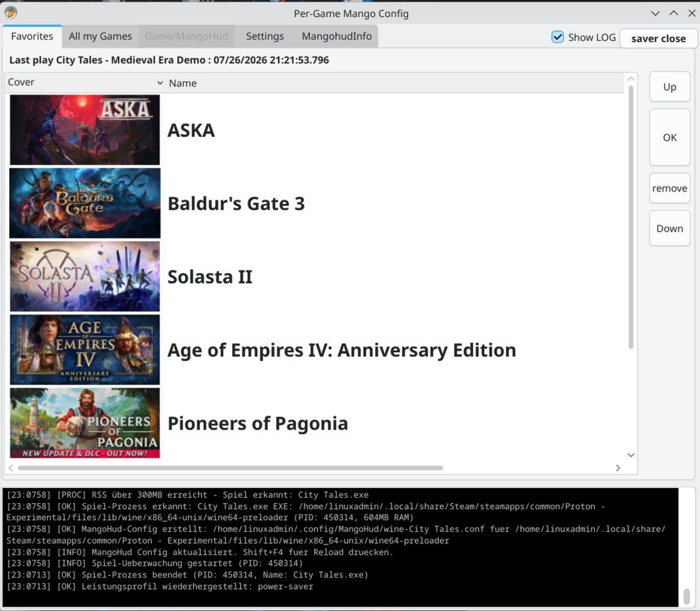Viewport: 700px width, 611px height.
Task: Maximize window with title bar up chevron
Action: point(674,13)
